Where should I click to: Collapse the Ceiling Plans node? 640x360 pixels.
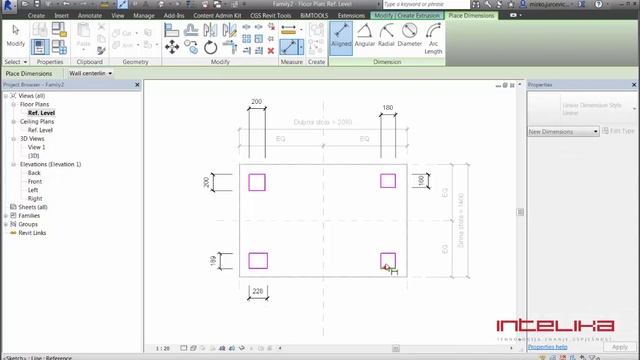click(x=13, y=122)
